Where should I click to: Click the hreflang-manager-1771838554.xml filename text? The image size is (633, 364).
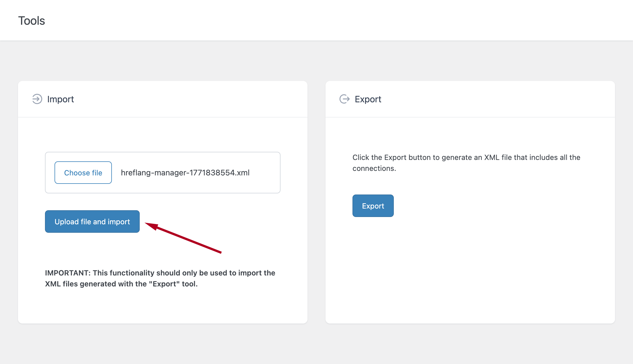(185, 173)
